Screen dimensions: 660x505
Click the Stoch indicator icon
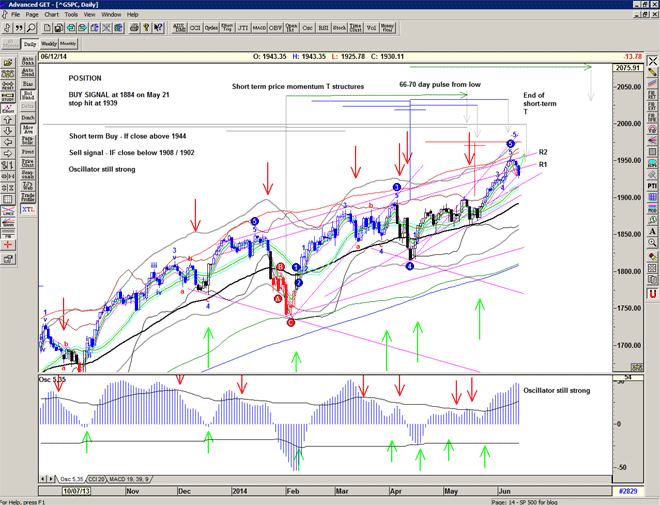click(340, 29)
